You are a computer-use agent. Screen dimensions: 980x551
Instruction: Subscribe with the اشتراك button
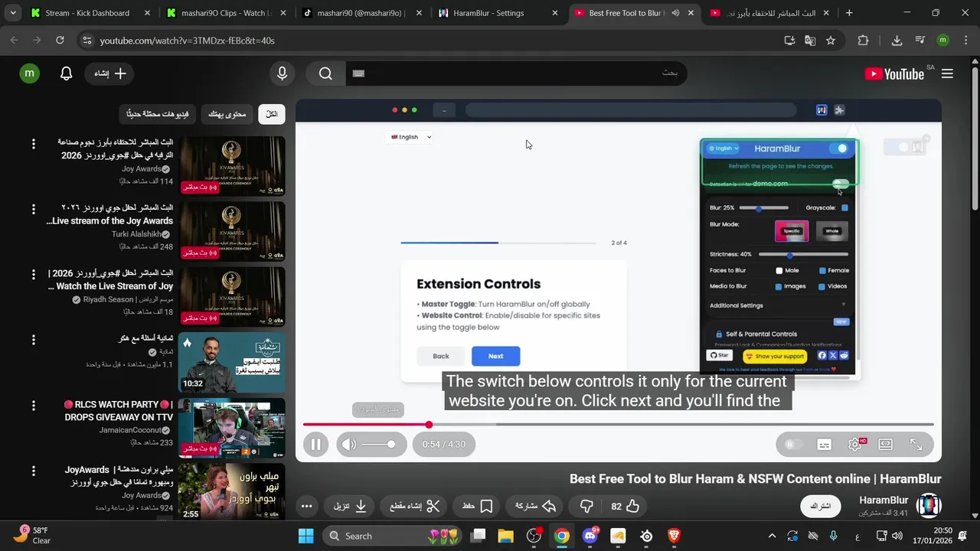[821, 506]
